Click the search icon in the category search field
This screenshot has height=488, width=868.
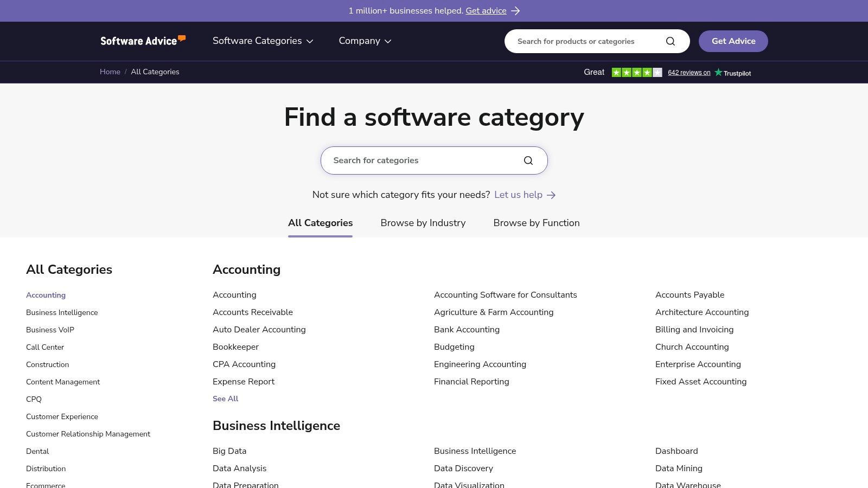(x=528, y=160)
